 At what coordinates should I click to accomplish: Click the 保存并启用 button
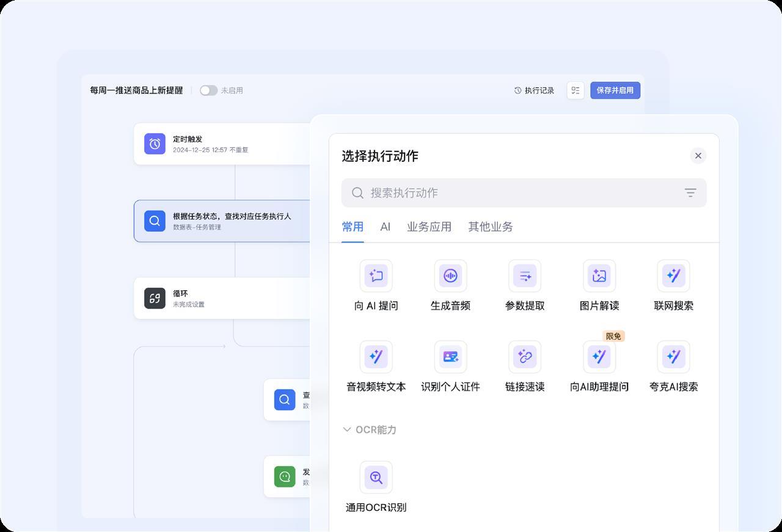(x=615, y=90)
